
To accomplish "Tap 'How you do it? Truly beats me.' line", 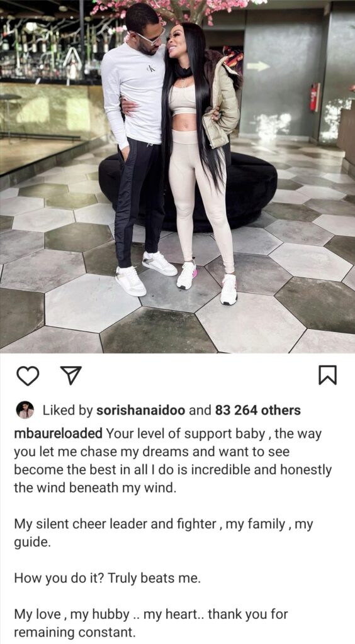I will coord(108,579).
